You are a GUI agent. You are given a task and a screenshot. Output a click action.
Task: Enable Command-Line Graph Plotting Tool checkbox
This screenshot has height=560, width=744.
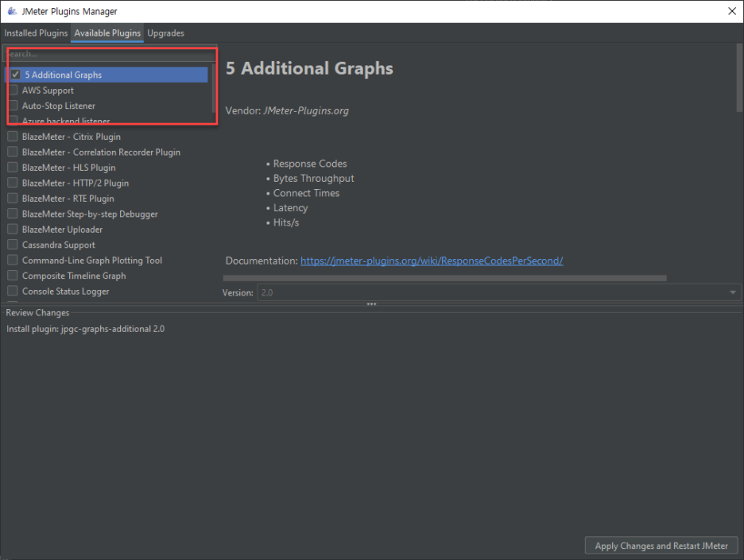[13, 260]
